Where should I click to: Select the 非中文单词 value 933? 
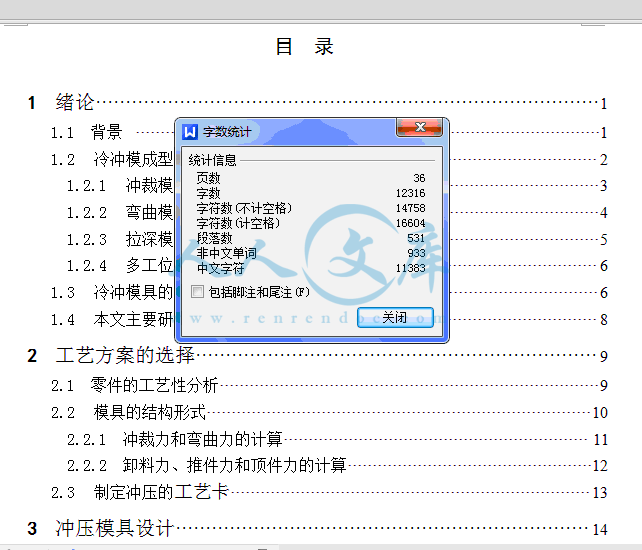[416, 253]
